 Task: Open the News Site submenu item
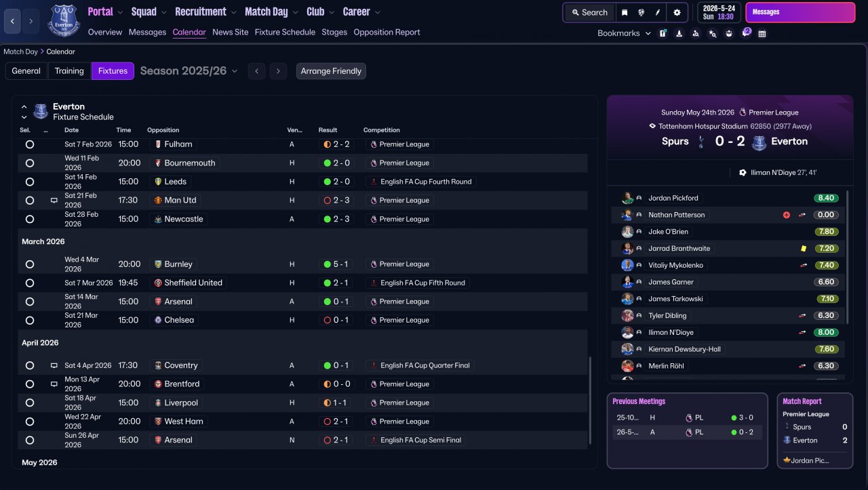point(231,33)
